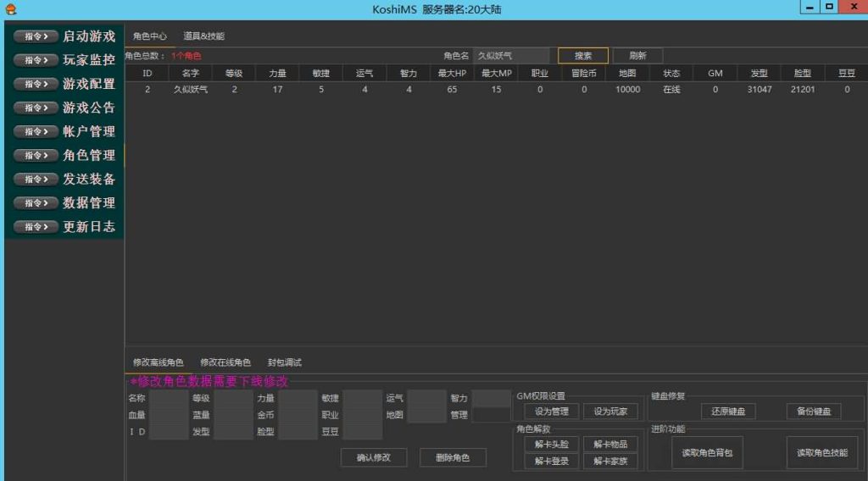
Task: Open the 修改在线角色 tab
Action: pos(225,362)
